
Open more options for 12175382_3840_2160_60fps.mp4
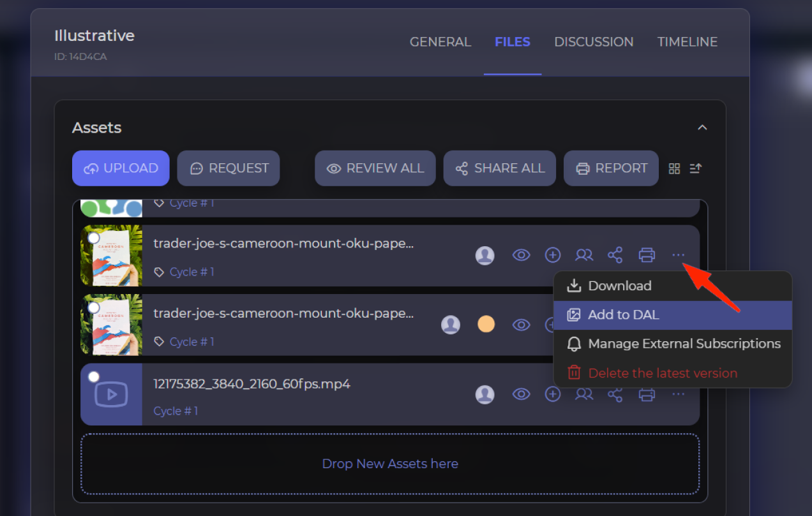[678, 395]
